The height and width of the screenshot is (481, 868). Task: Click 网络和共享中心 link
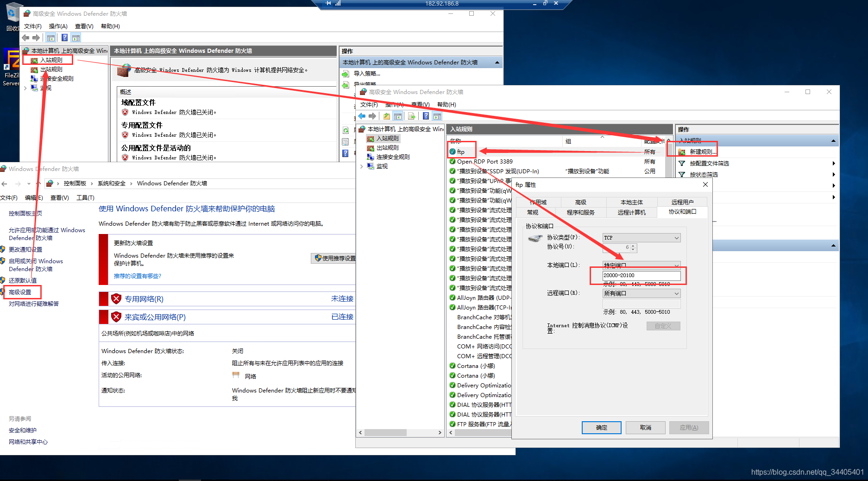pos(28,442)
